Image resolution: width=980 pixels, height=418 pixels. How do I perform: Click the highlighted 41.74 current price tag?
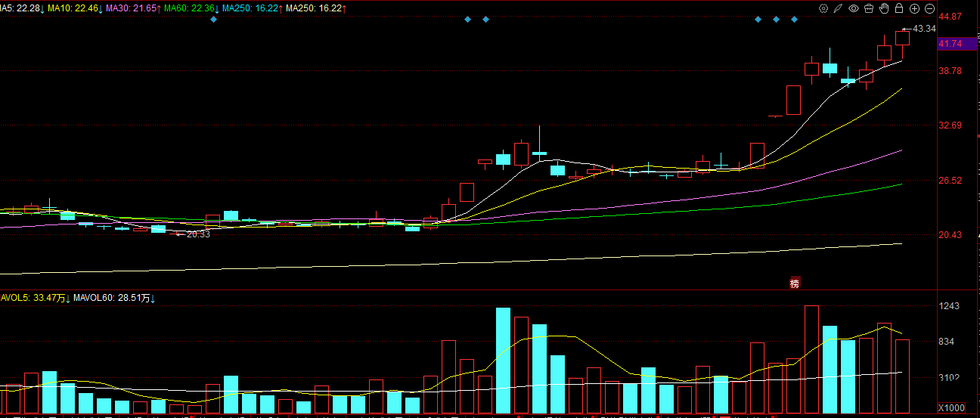[957, 44]
